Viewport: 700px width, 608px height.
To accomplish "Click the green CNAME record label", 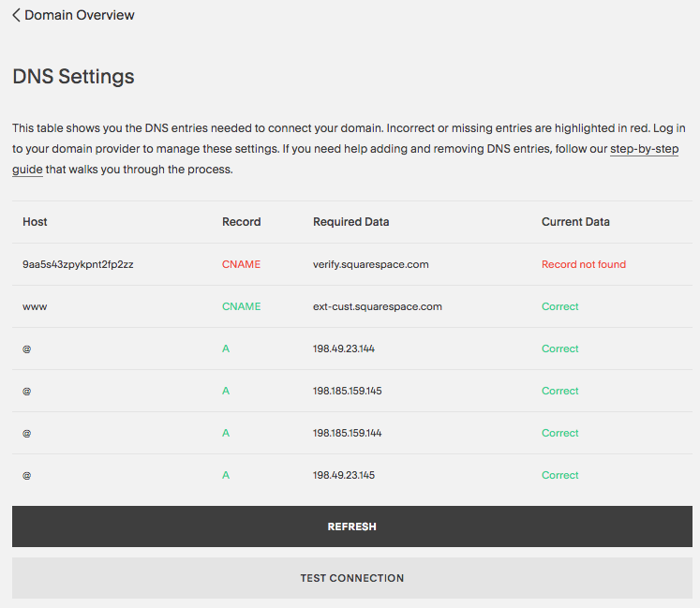I will tap(241, 306).
